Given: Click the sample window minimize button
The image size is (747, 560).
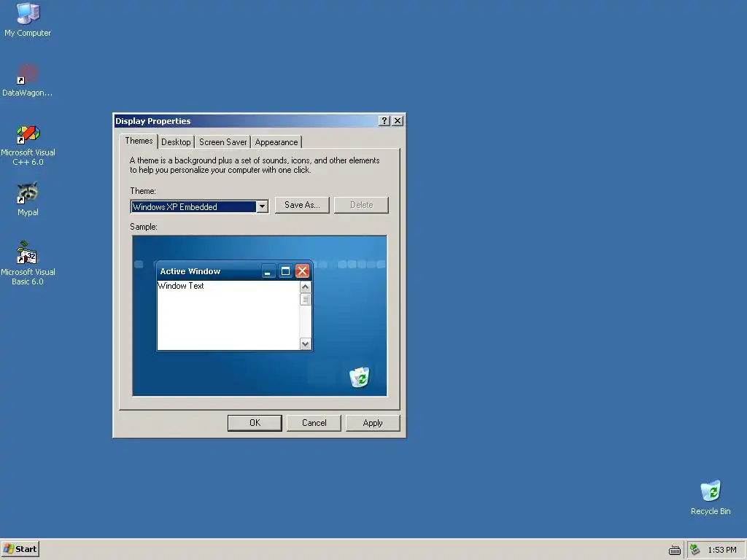Looking at the screenshot, I should point(268,271).
